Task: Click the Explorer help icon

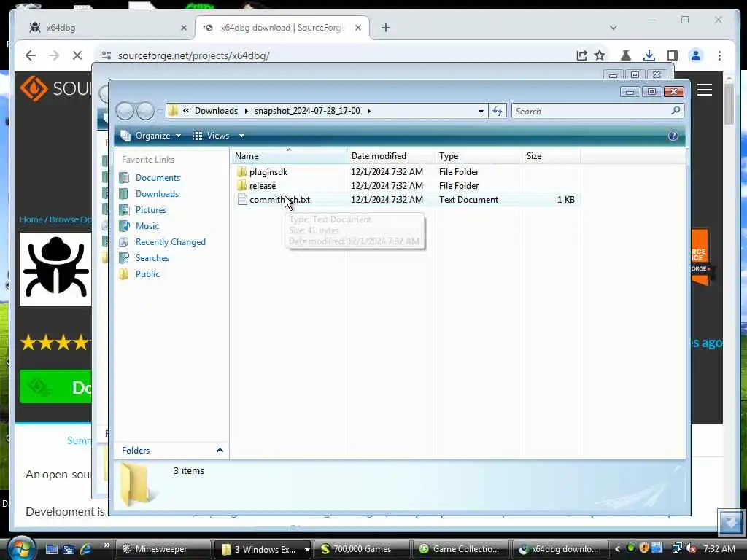Action: [x=673, y=136]
